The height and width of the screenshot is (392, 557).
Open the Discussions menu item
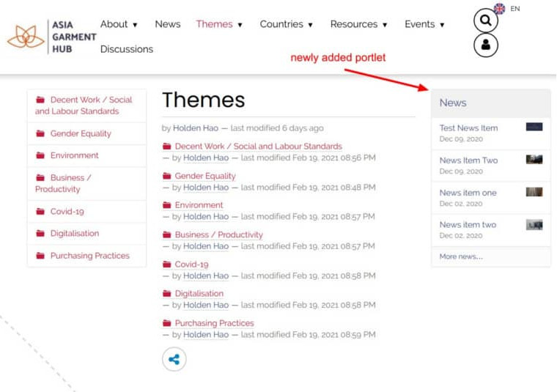point(126,49)
